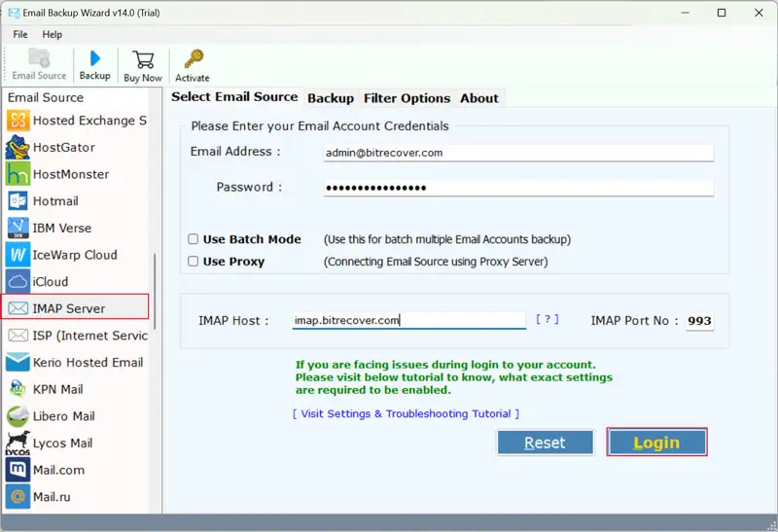Click the [ ? ] IMAP host help link

548,319
